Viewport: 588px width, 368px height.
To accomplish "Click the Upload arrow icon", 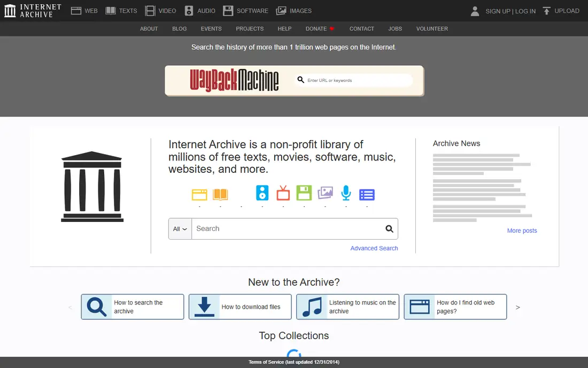I will (546, 11).
